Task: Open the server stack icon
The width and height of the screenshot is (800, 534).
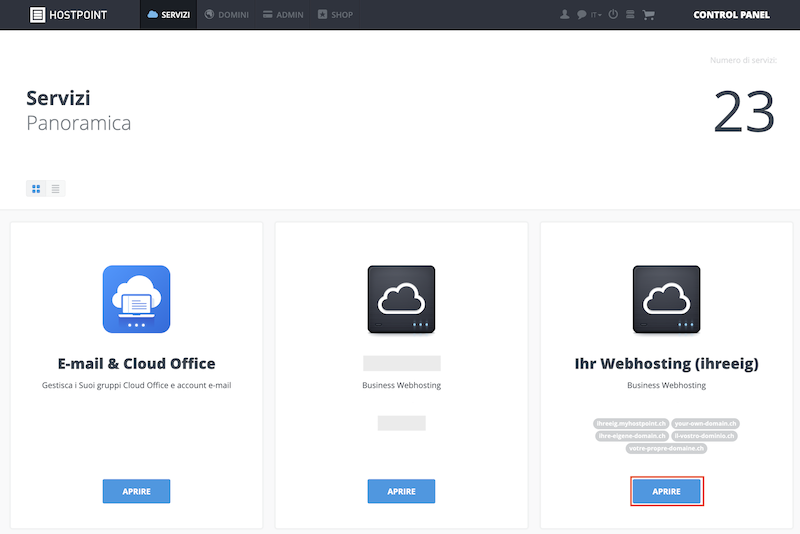Action: pos(630,14)
